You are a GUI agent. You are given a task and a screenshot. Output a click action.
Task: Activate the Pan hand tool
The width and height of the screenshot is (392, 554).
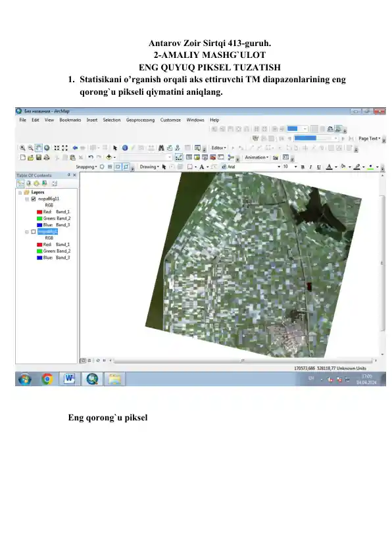coord(39,148)
